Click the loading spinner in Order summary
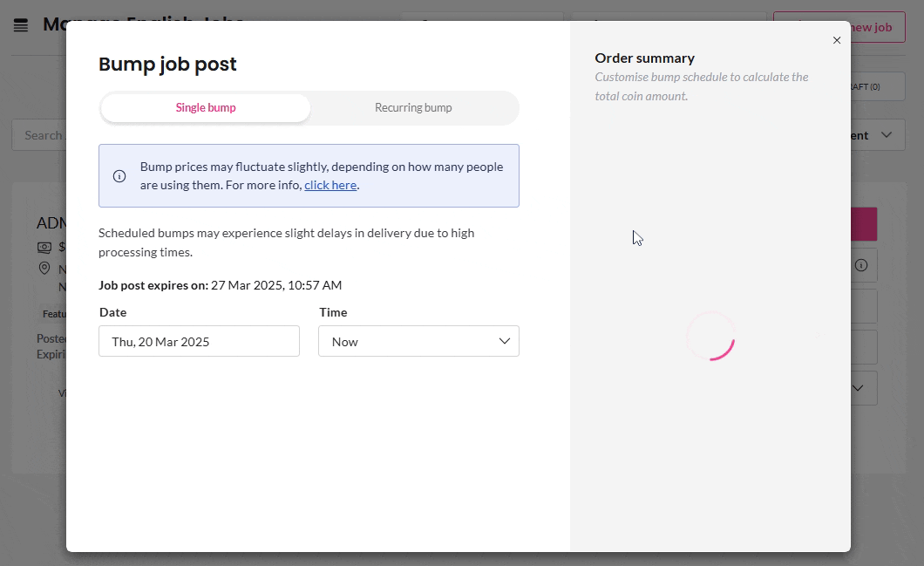 click(x=711, y=336)
